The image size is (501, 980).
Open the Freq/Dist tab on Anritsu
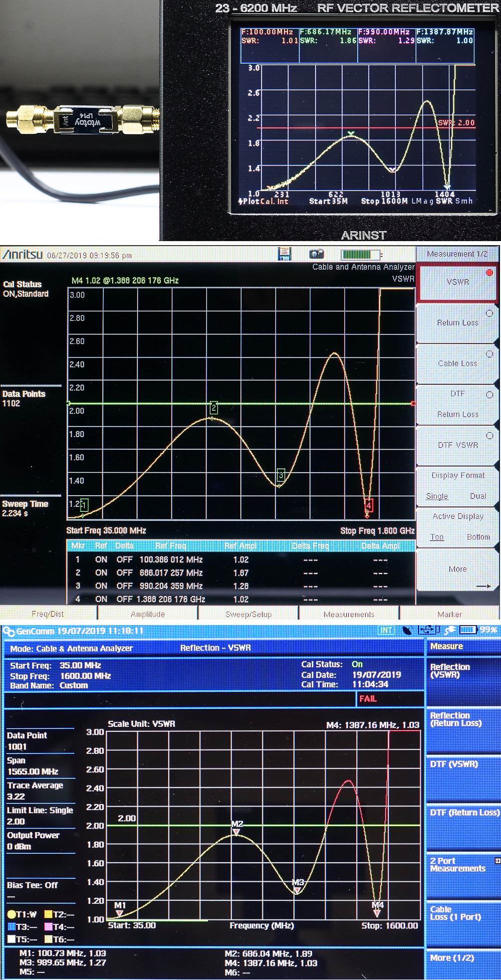pos(48,614)
